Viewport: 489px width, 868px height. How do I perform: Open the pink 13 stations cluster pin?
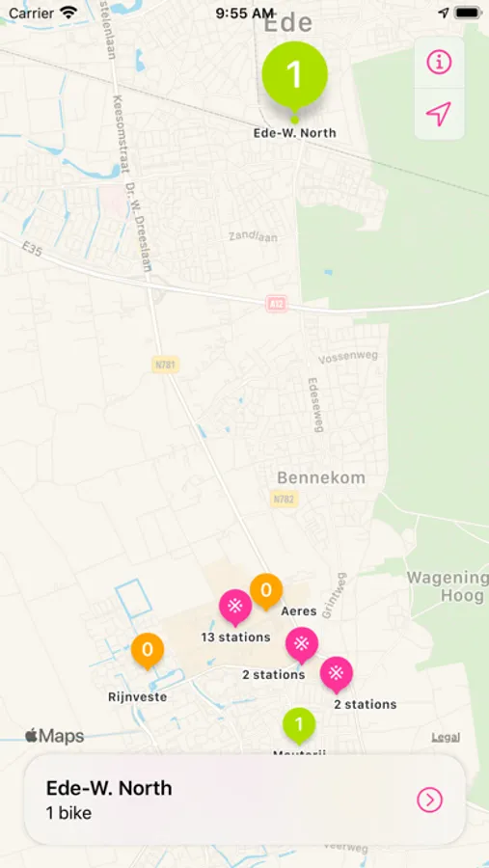point(235,608)
